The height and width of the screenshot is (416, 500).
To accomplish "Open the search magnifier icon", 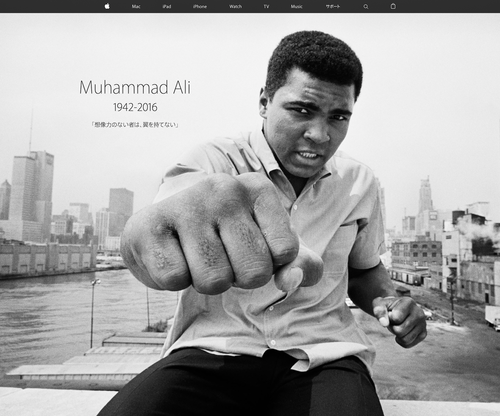I will click(x=366, y=6).
